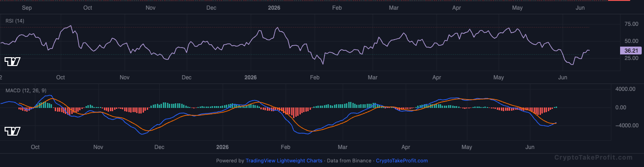Click the Jun label on the MACD time axis
Viewport: 644px width, 167px height.
coord(530,147)
